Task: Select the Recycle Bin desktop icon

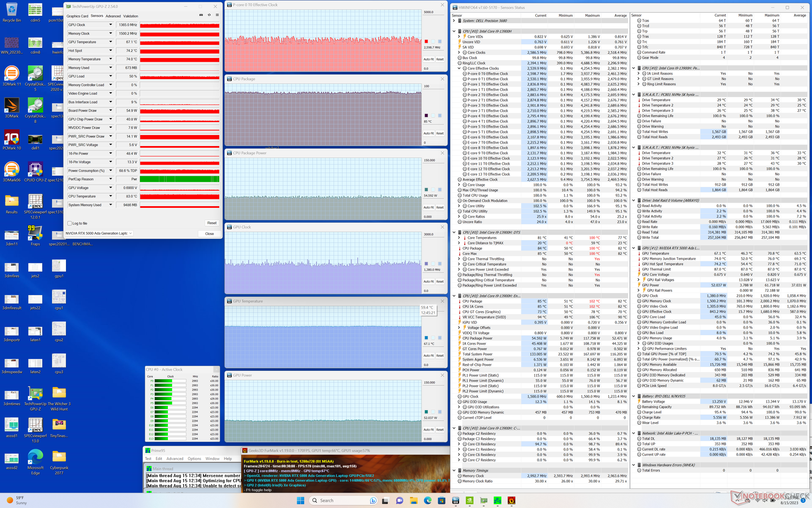Action: [12, 12]
